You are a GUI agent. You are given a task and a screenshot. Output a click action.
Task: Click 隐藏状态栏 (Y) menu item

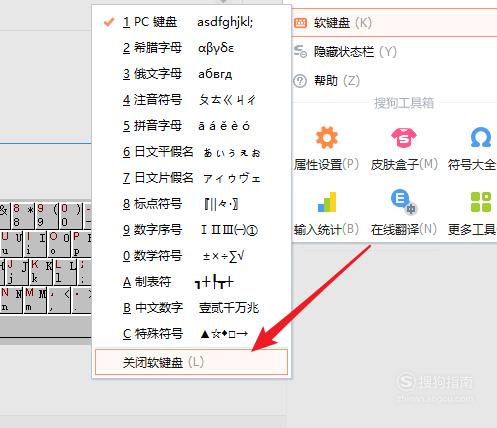click(x=394, y=52)
